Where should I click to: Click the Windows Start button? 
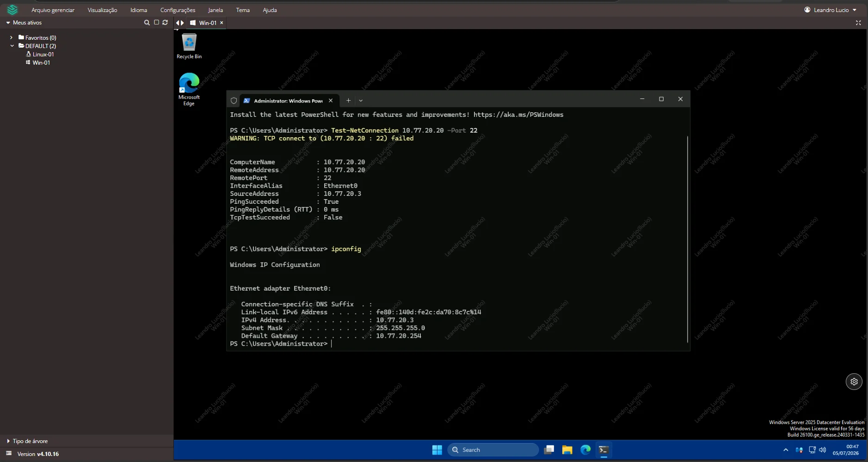coord(437,450)
